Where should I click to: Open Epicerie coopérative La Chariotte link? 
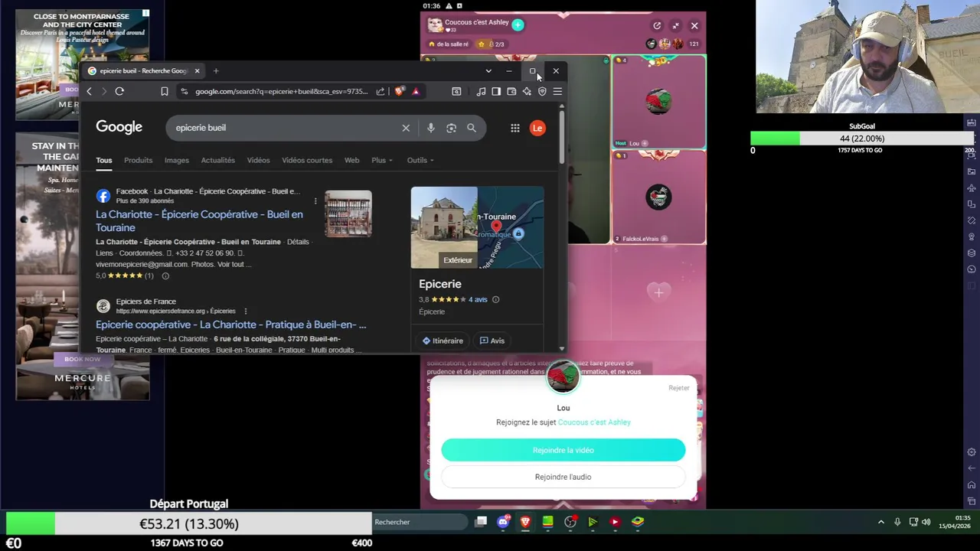[x=230, y=324]
